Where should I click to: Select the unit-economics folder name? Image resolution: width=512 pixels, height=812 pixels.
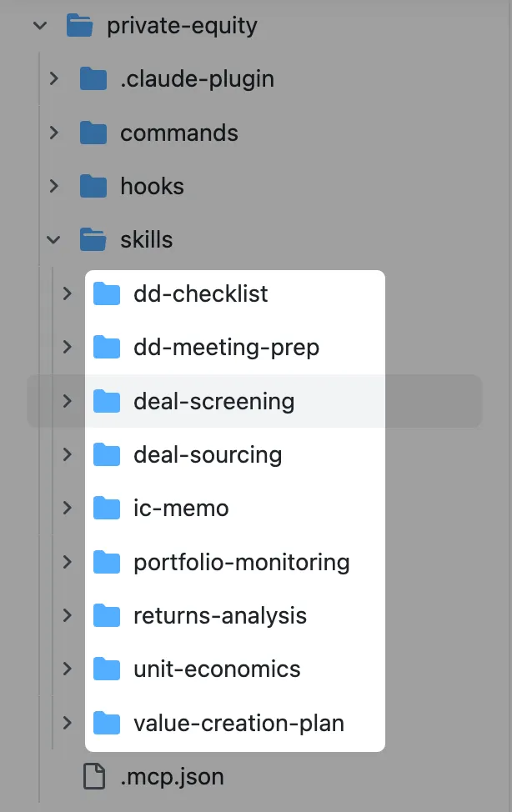(217, 669)
